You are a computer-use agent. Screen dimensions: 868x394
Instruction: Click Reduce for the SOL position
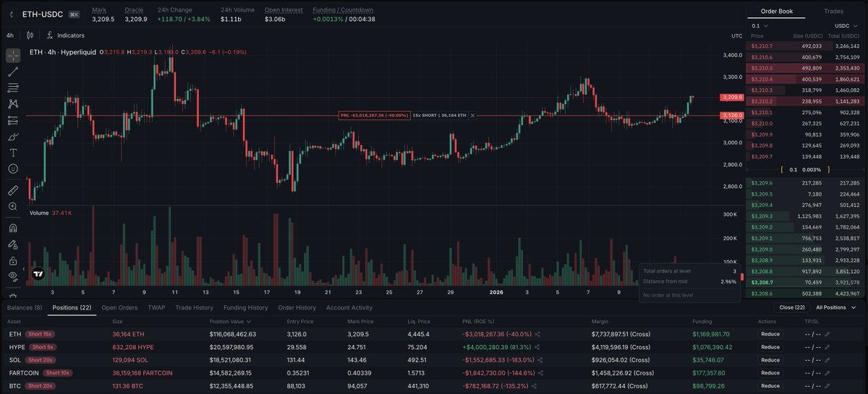point(770,360)
